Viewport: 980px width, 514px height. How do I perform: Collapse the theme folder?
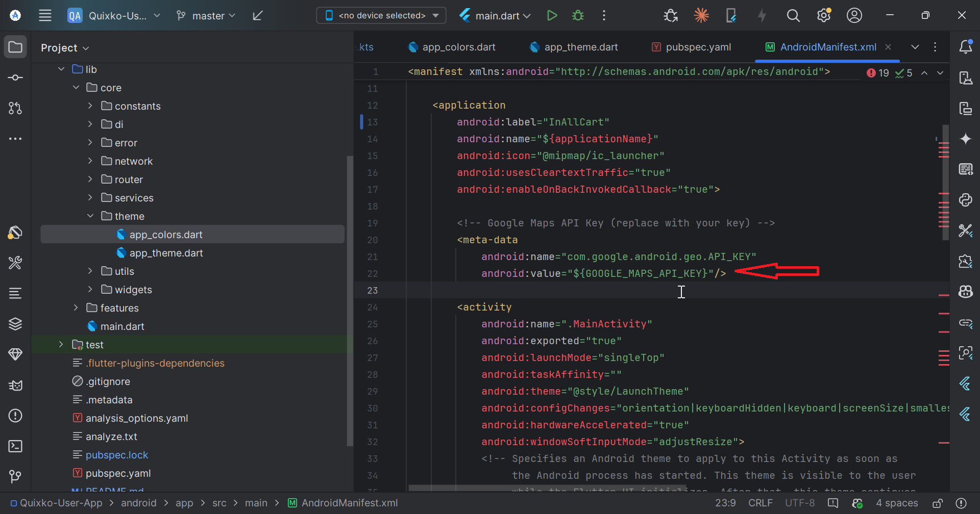tap(90, 216)
